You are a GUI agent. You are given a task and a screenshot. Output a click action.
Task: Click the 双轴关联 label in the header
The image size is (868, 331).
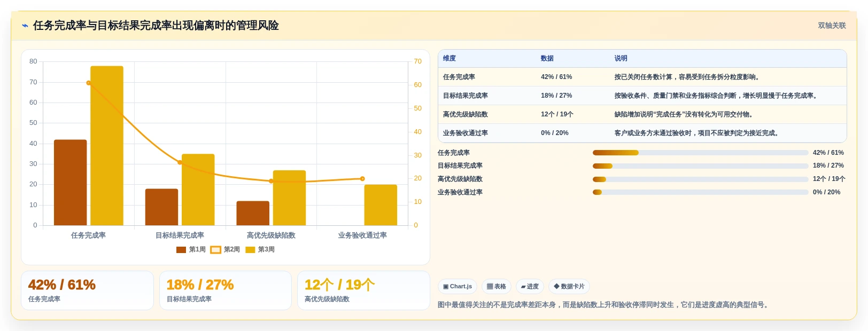coord(832,26)
